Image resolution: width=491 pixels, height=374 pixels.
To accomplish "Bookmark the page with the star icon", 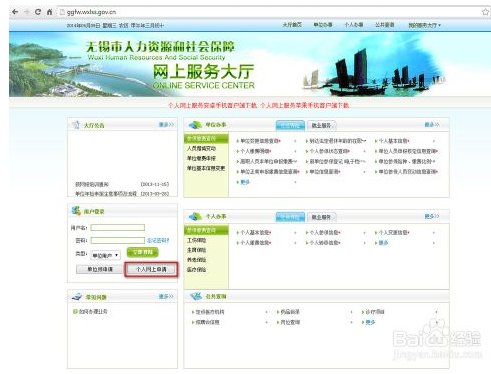I will point(485,12).
